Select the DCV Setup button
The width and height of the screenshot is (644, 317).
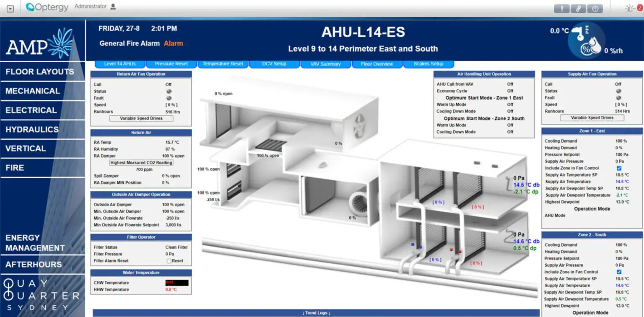(x=274, y=64)
